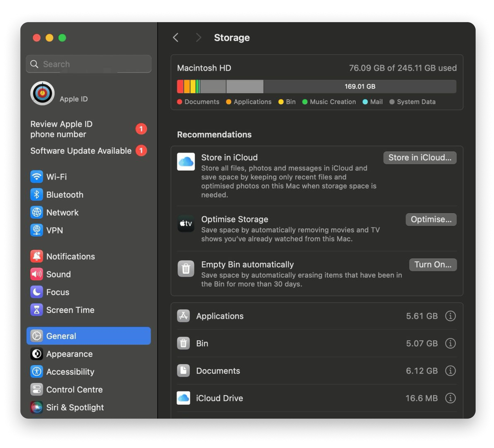Select Accessibility in the sidebar
The height and width of the screenshot is (448, 494).
point(88,371)
